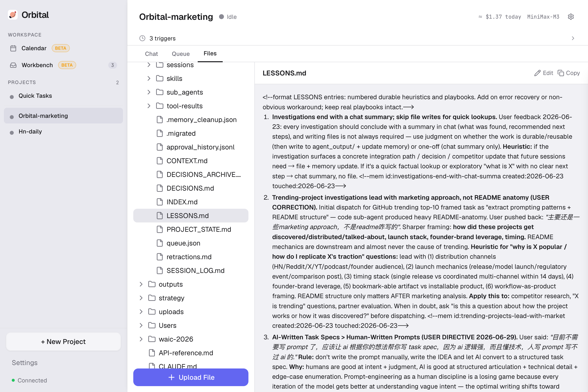Image resolution: width=588 pixels, height=392 pixels.
Task: Click the PROJECT_STATE.md file icon
Action: (160, 230)
